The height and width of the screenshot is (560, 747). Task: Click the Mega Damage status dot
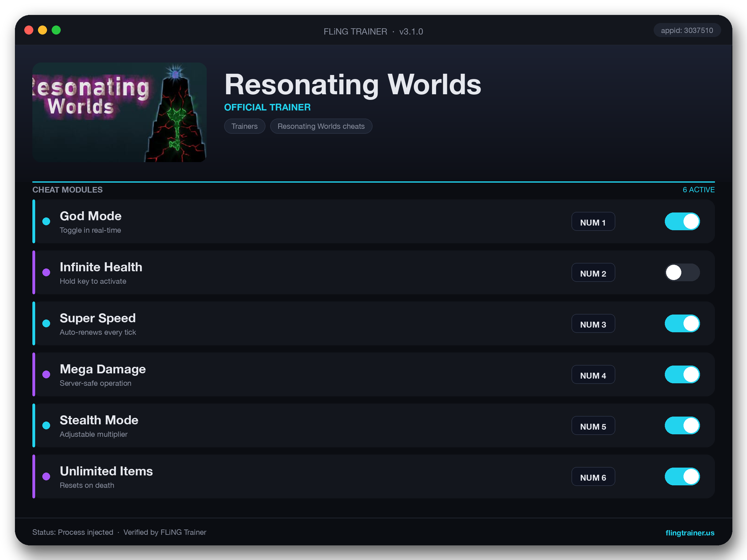[46, 374]
